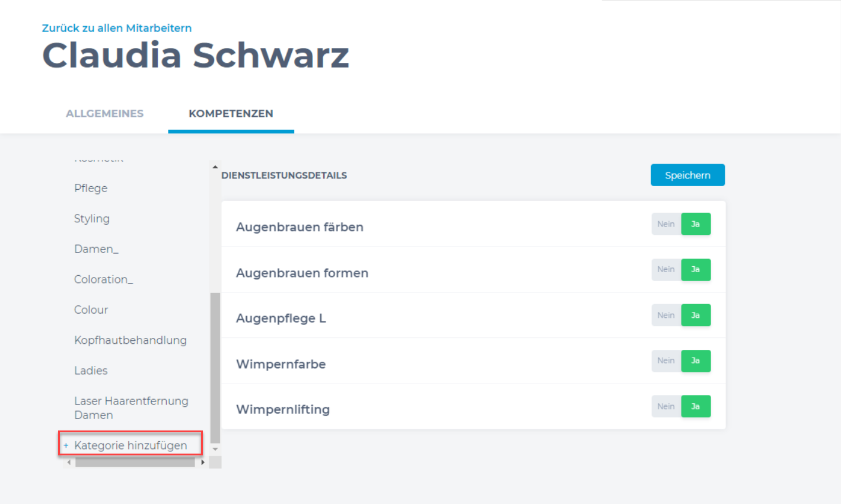The width and height of the screenshot is (841, 504).
Task: Switch Augenpflege L to Nein
Action: coord(666,315)
